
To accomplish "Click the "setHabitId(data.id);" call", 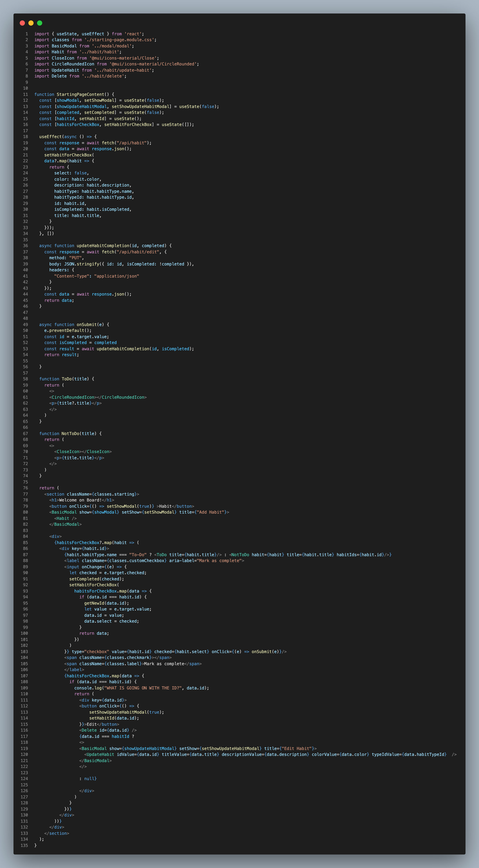I will click(x=114, y=719).
